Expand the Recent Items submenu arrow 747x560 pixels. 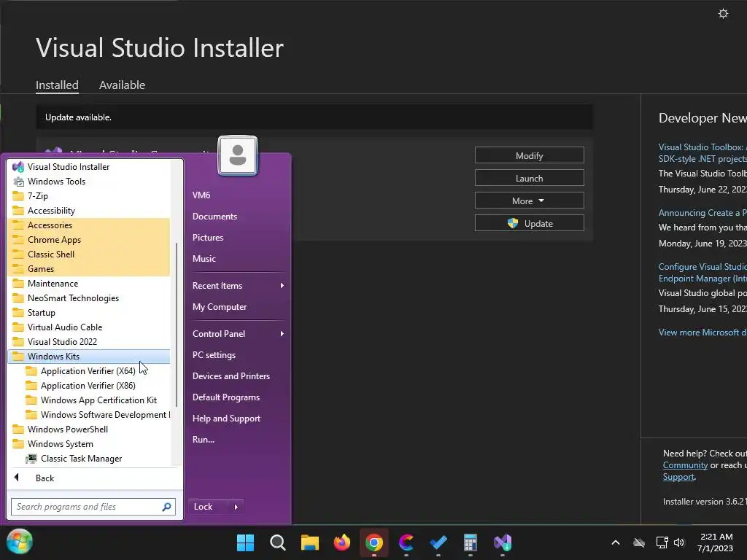tap(282, 286)
